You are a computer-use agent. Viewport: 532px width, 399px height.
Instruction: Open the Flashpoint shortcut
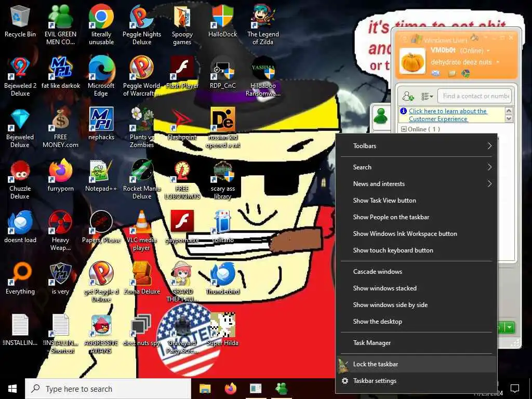[x=182, y=125]
